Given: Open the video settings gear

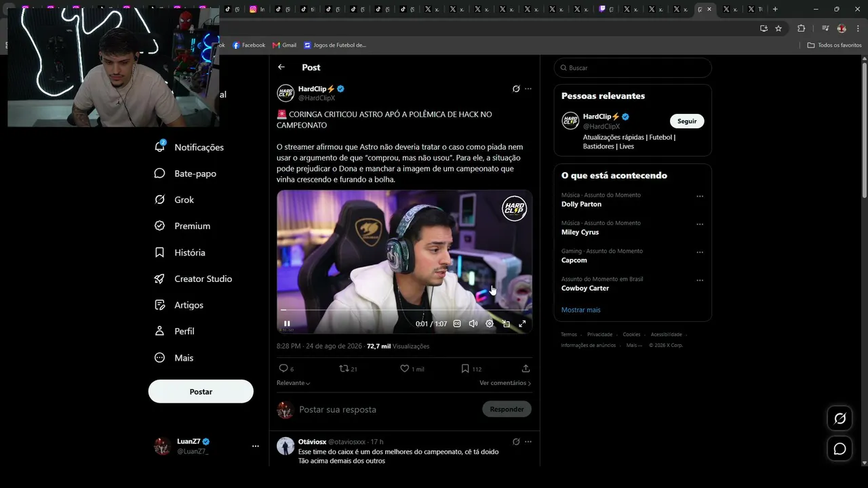Looking at the screenshot, I should 490,324.
